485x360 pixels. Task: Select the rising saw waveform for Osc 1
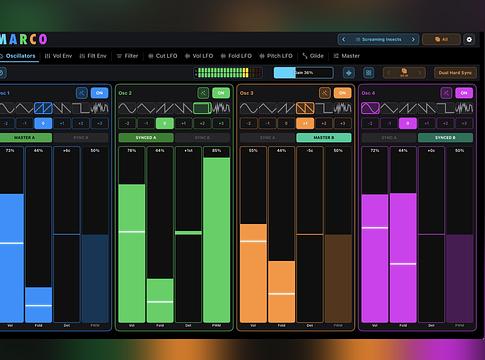[43, 108]
